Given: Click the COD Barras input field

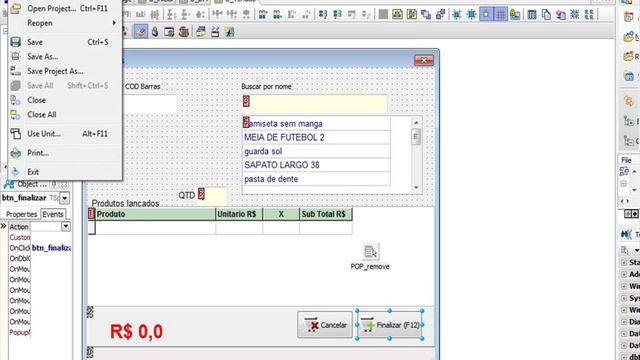Looking at the screenshot, I should 150,104.
